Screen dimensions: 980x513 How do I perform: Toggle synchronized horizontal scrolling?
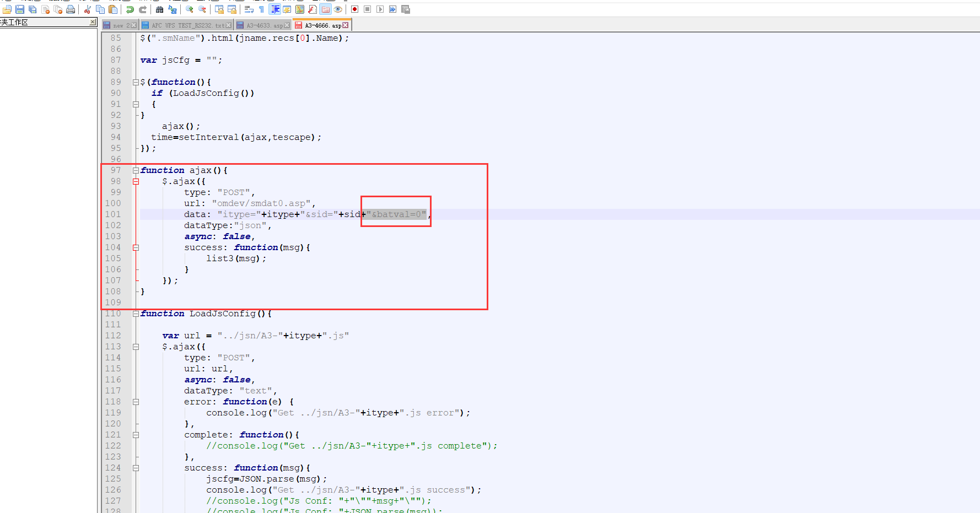[232, 9]
